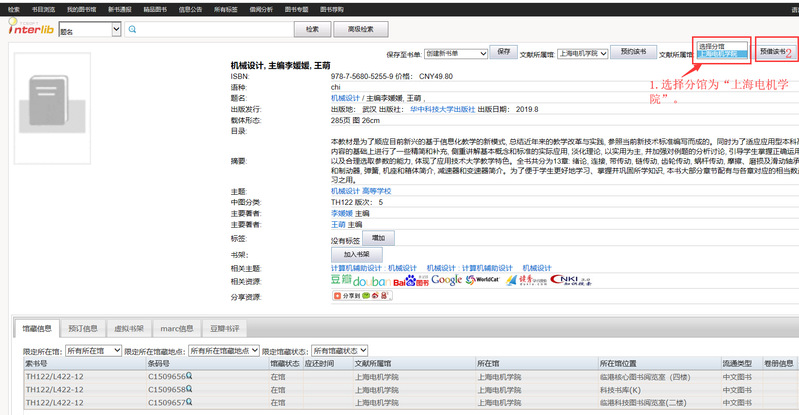Expand the holding status filter dropdown

click(340, 351)
